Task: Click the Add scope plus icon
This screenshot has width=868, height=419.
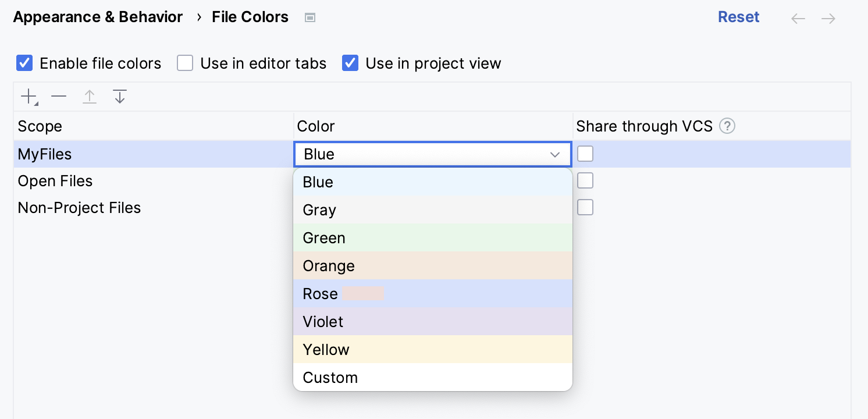Action: pos(28,97)
